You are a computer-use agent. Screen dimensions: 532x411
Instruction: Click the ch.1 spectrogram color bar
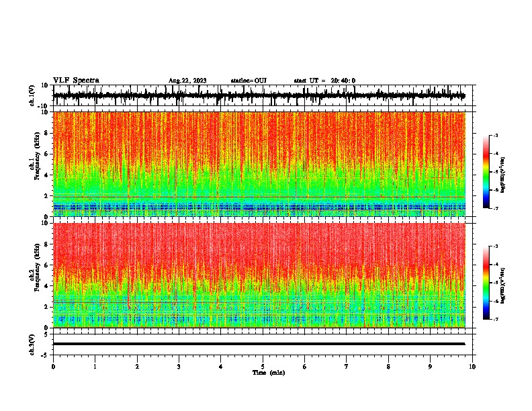pos(486,172)
